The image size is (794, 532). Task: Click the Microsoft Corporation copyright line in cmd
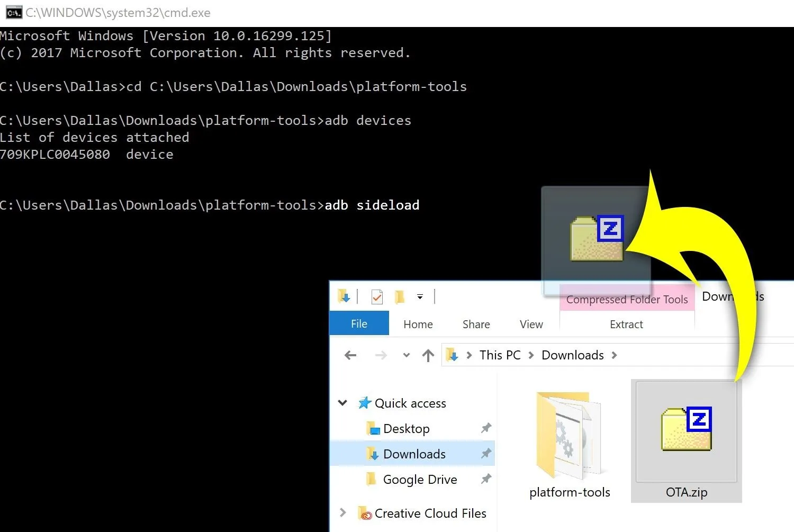[205, 53]
